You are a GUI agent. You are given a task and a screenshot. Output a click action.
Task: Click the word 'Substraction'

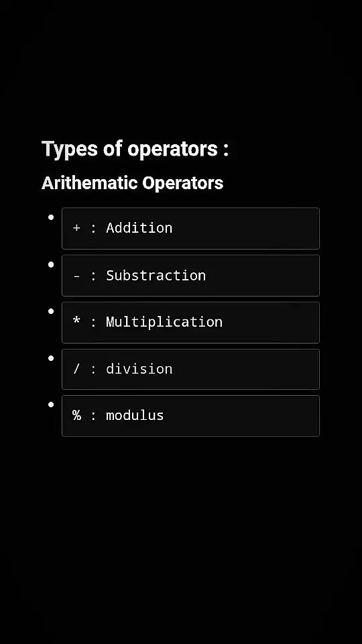pyautogui.click(x=156, y=275)
